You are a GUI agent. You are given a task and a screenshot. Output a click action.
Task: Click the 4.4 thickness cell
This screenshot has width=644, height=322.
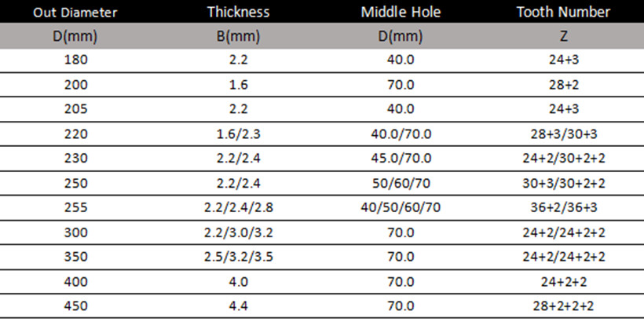(238, 306)
